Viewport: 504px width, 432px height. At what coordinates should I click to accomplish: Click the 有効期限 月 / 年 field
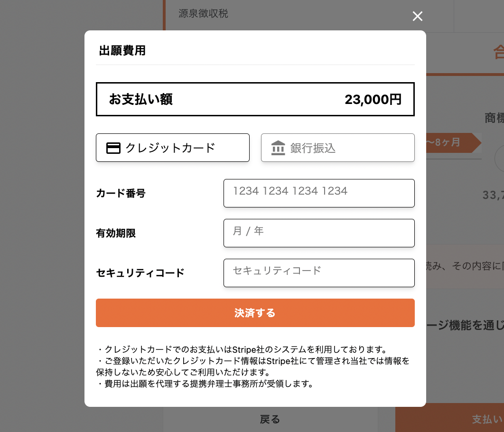(319, 233)
